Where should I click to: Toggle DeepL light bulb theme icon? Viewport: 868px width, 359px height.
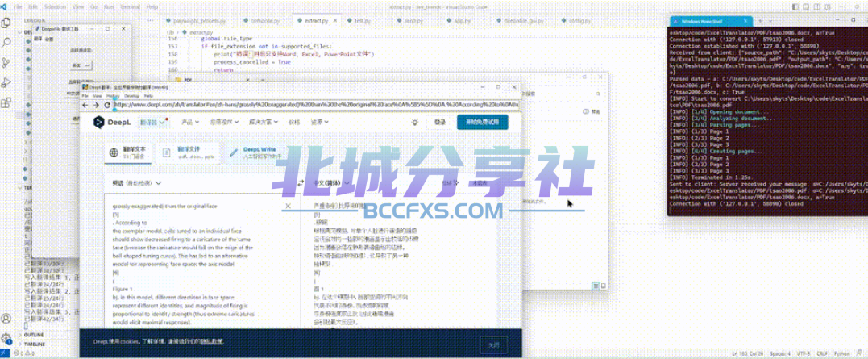pyautogui.click(x=414, y=123)
